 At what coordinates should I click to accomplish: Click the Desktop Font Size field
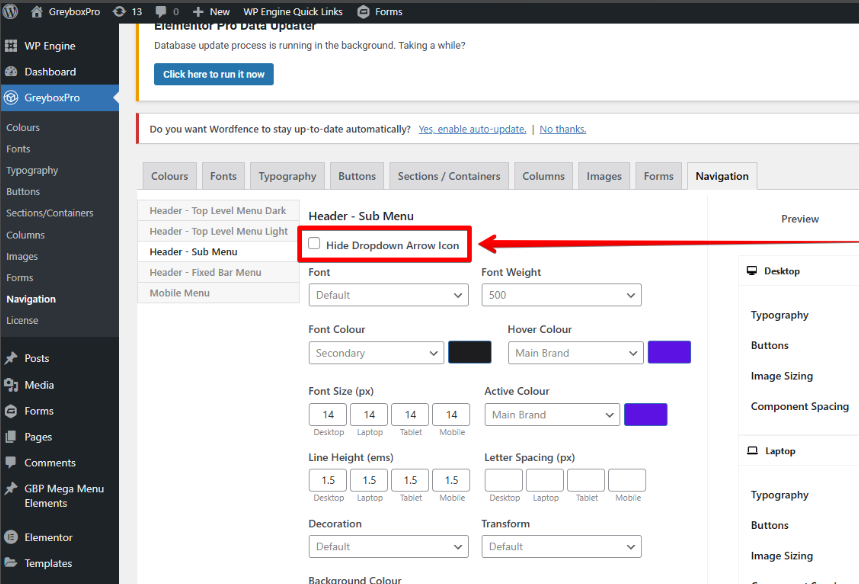click(328, 414)
